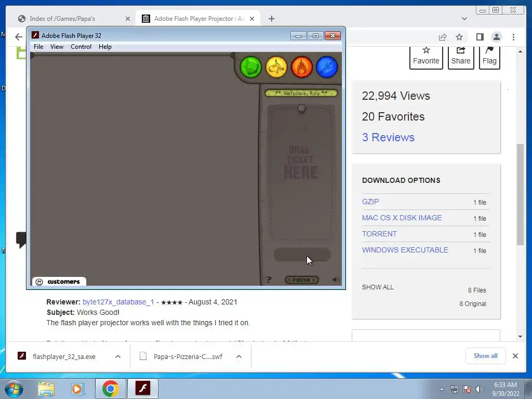Click the ticket pin on the order line

coord(301,108)
